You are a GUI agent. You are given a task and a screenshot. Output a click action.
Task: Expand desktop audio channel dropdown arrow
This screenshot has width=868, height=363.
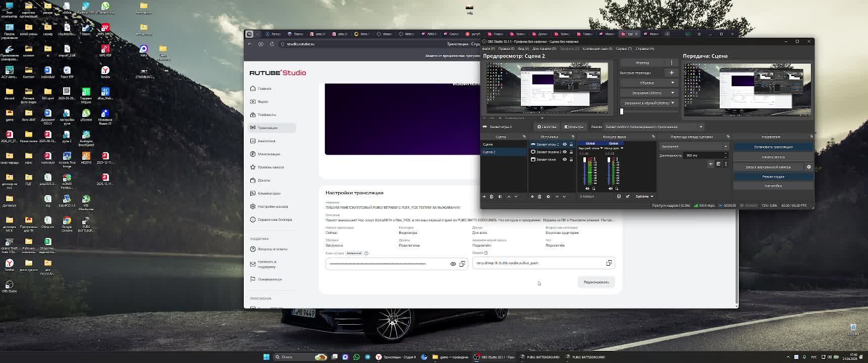tap(601, 148)
